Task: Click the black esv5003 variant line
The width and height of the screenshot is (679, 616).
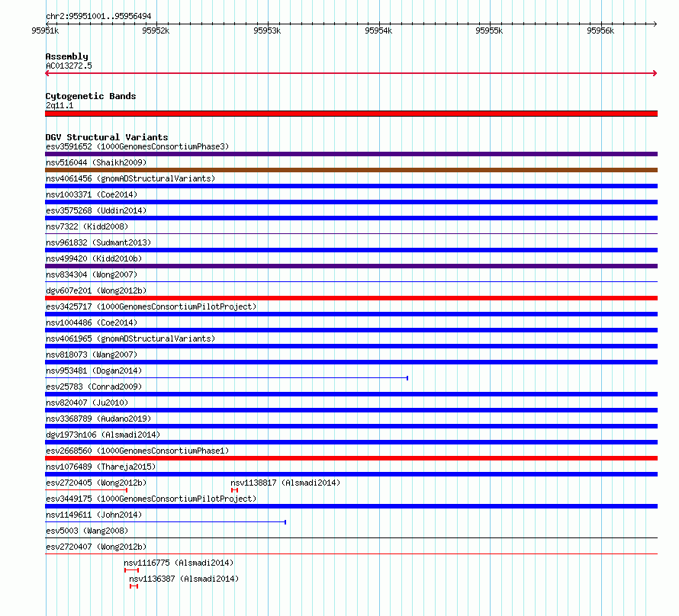Action: [x=351, y=538]
